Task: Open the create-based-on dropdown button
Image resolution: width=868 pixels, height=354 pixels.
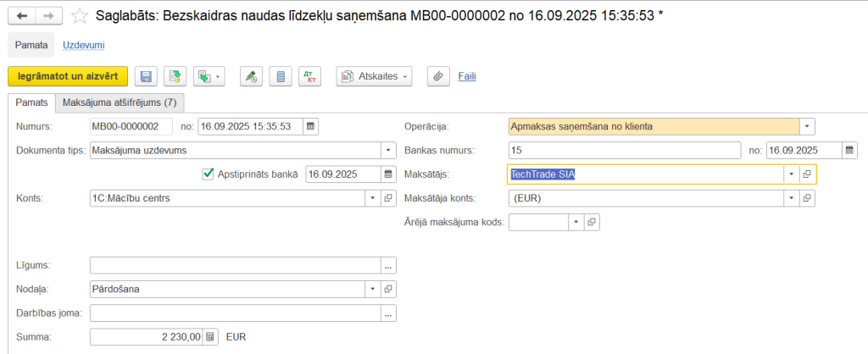Action: (209, 76)
